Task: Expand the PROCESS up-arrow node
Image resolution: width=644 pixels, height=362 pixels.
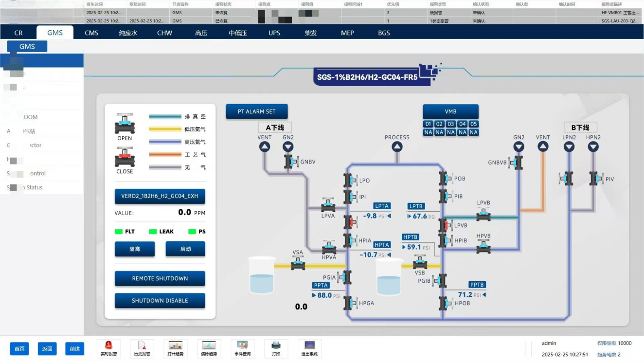Action: (x=397, y=146)
